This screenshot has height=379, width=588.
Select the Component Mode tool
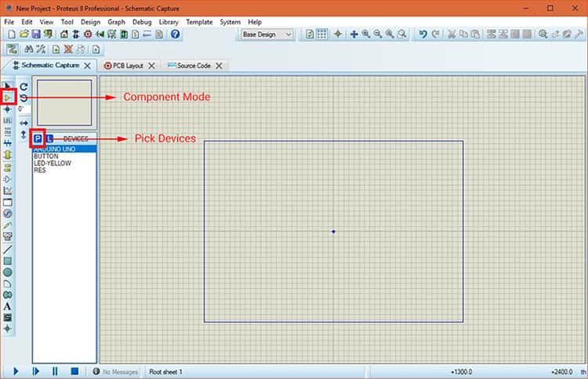pyautogui.click(x=7, y=98)
